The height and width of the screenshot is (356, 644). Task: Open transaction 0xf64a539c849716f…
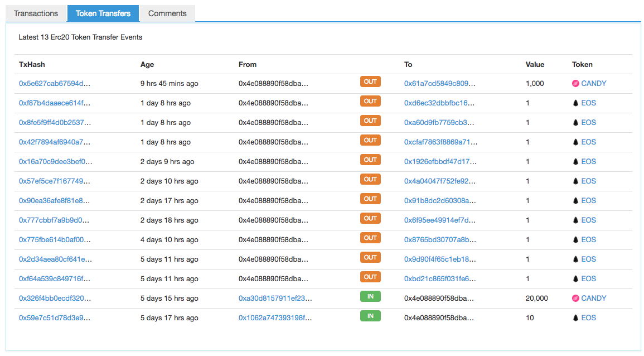(x=55, y=278)
